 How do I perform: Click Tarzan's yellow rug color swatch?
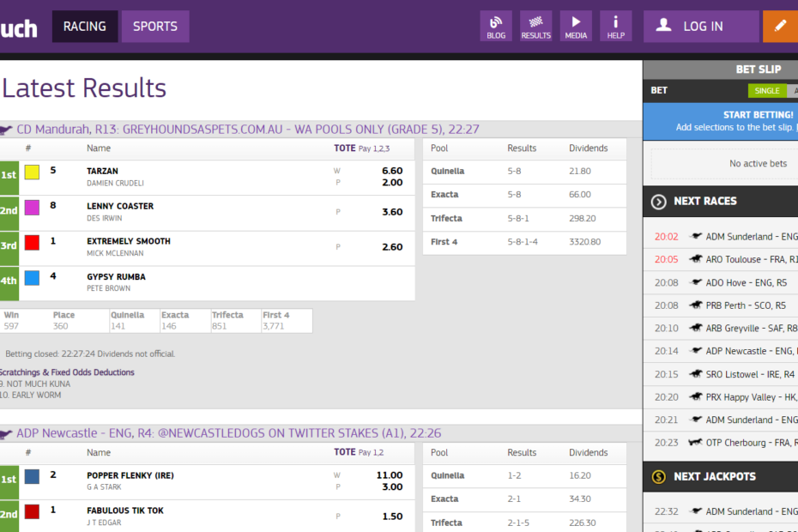(32, 172)
